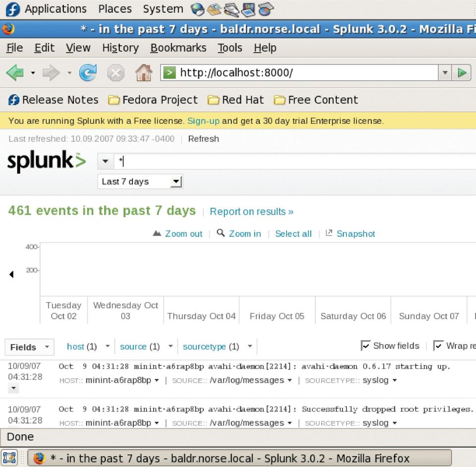Viewport: 476px width, 467px height.
Task: Click the timeline scroll-left arrow
Action: pos(11,274)
